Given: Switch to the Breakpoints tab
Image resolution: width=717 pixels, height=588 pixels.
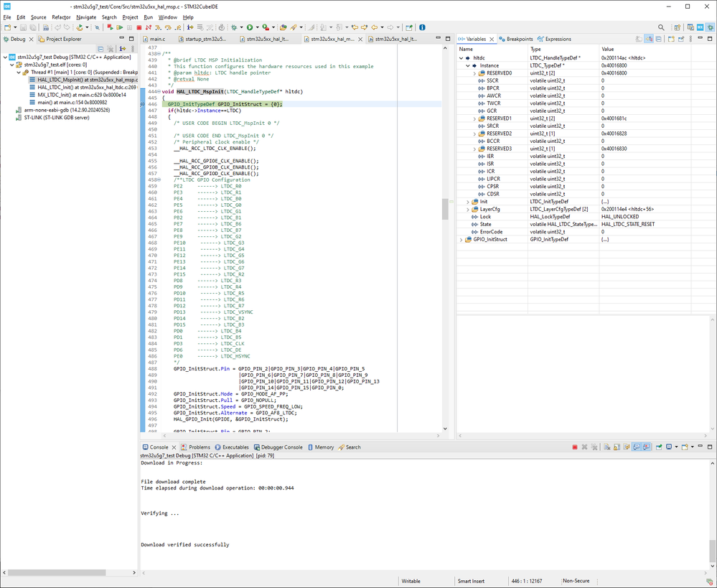Looking at the screenshot, I should [x=515, y=39].
